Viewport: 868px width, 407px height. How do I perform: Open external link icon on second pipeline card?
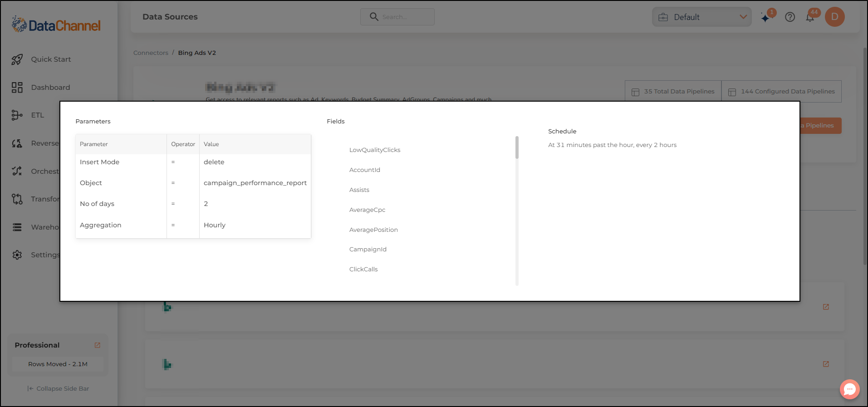point(826,364)
